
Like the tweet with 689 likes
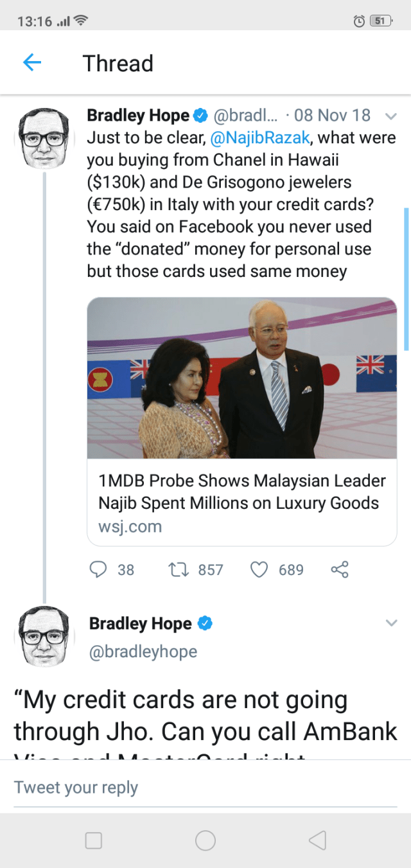click(x=258, y=569)
